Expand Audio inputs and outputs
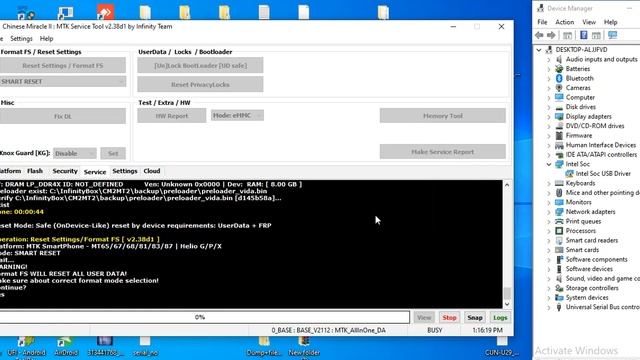The height and width of the screenshot is (360, 640). tap(549, 60)
